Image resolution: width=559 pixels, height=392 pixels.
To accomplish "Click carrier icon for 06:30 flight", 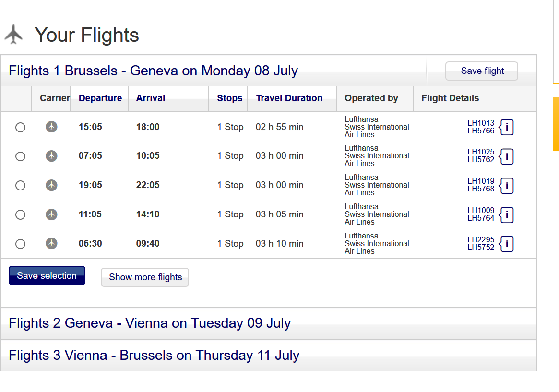I will [51, 243].
